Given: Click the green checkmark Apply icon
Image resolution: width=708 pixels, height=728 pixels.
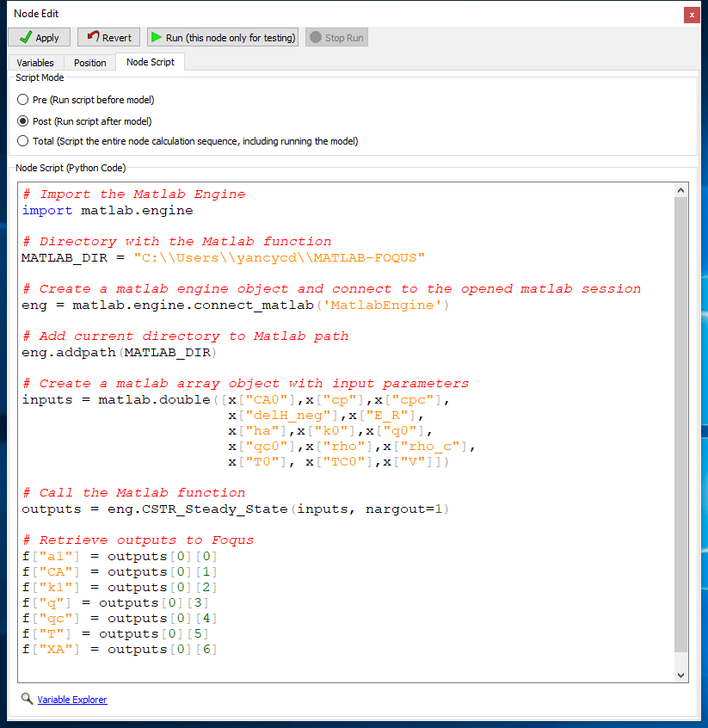Looking at the screenshot, I should coord(26,37).
